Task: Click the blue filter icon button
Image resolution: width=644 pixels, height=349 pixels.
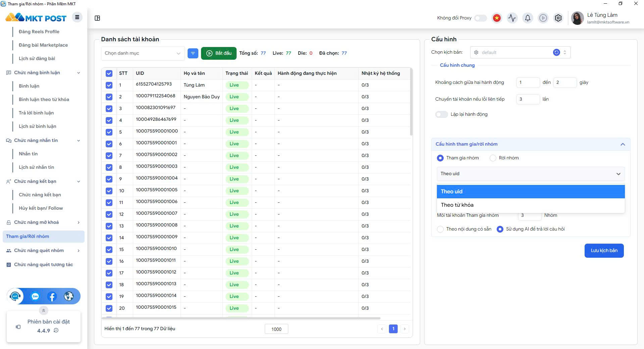Action: pos(193,53)
